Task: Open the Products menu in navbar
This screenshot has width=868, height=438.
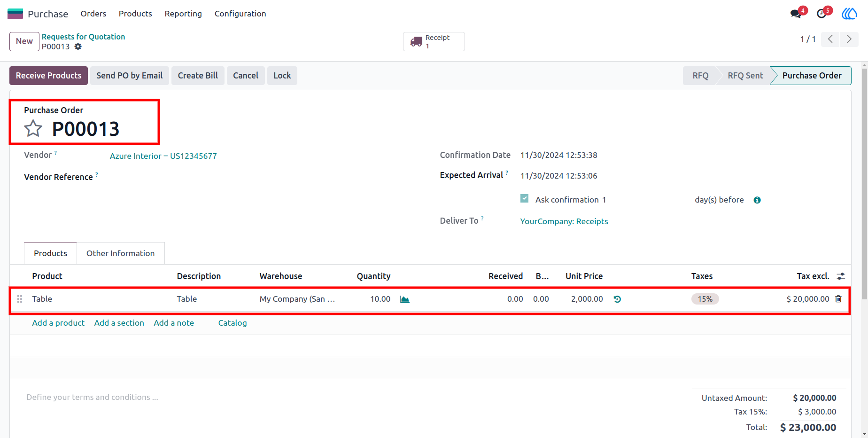Action: click(135, 14)
